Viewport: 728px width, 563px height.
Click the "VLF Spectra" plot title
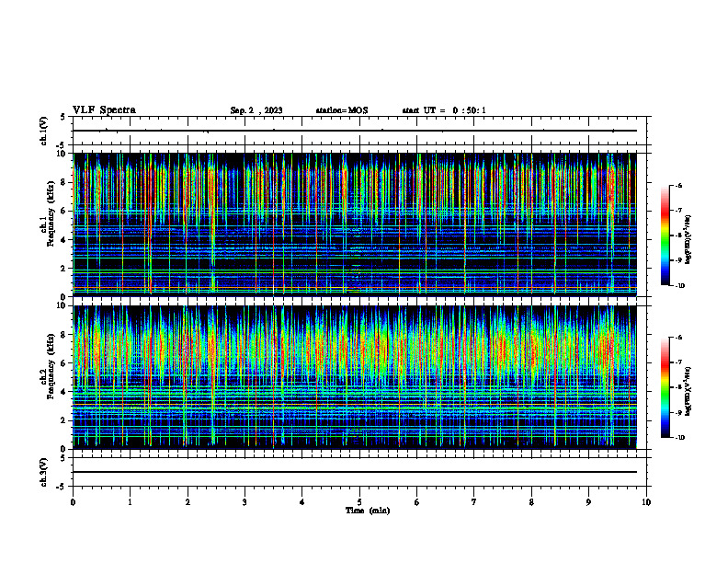coord(104,110)
